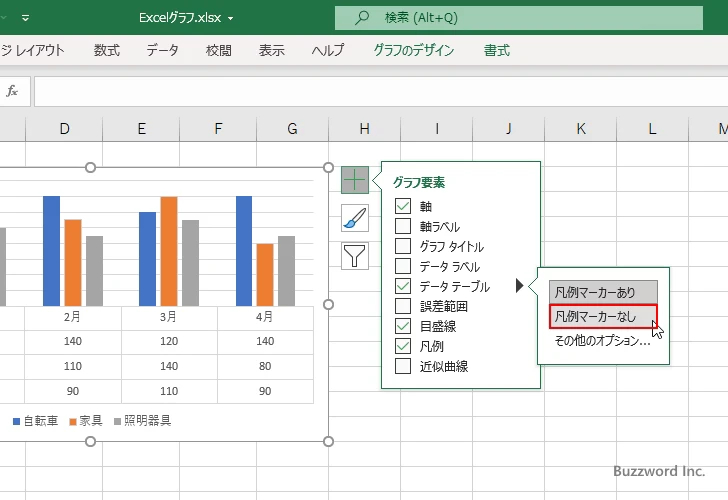Click the chart's right-middle resize handle

click(x=328, y=305)
